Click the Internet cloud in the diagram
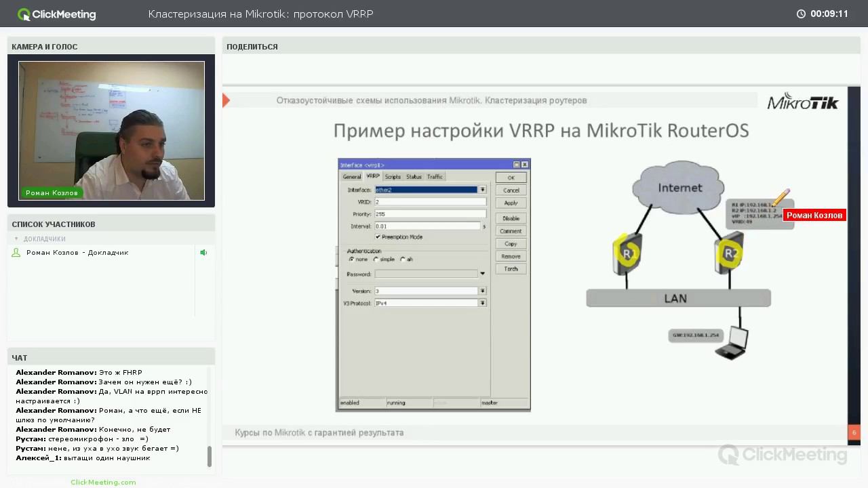Viewport: 868px width, 488px height. coord(679,188)
